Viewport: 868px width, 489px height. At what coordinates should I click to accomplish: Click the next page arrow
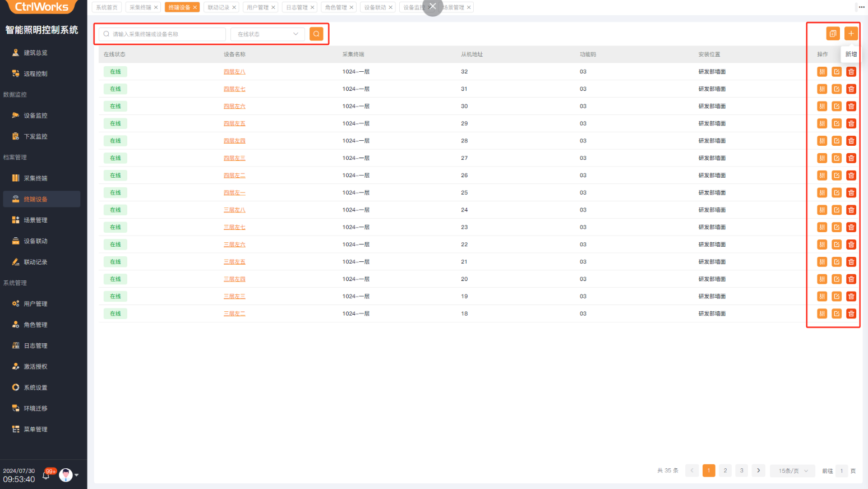[758, 470]
